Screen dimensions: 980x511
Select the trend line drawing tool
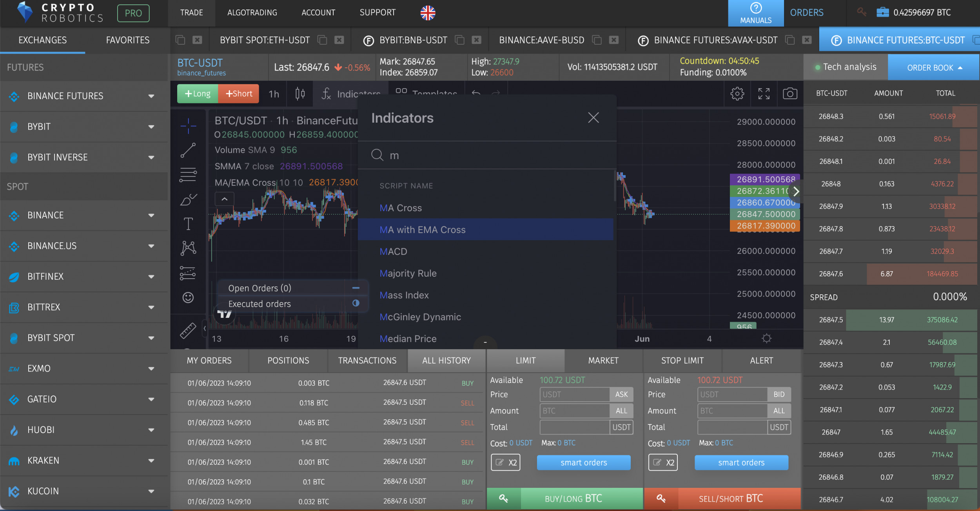(188, 150)
